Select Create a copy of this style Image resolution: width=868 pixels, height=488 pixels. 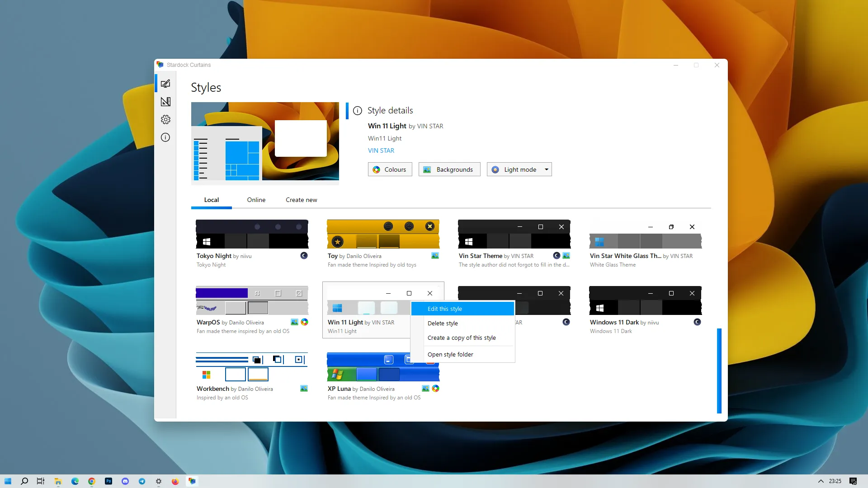pos(462,338)
